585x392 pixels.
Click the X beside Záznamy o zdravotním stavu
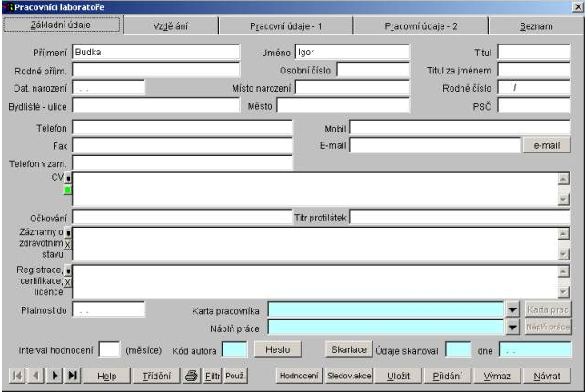67,245
